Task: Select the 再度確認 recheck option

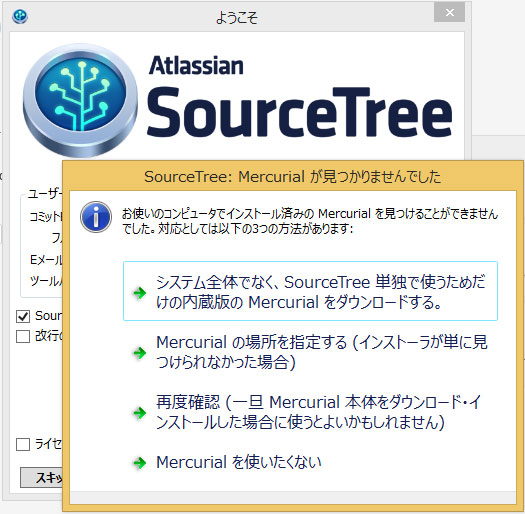Action: [x=310, y=412]
